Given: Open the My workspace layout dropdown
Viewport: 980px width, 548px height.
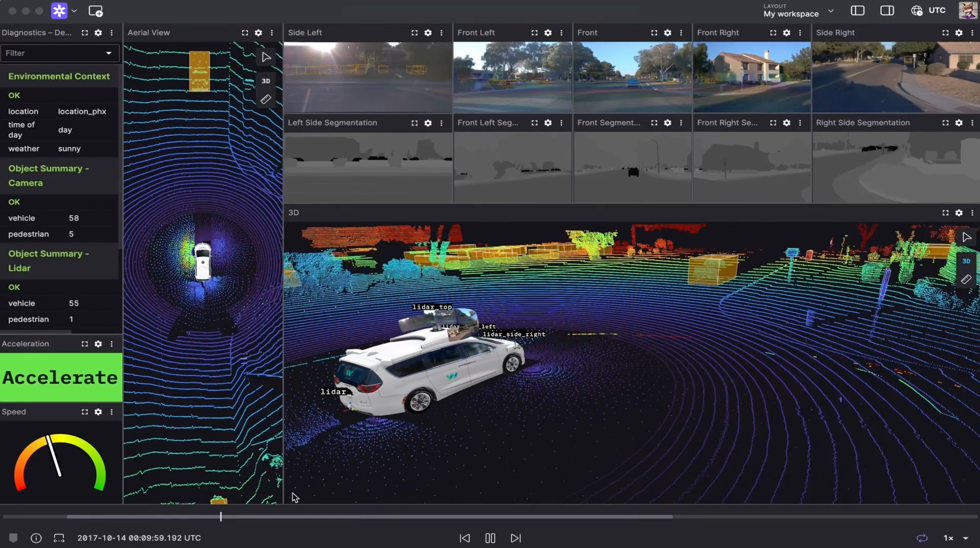Looking at the screenshot, I should [x=798, y=10].
